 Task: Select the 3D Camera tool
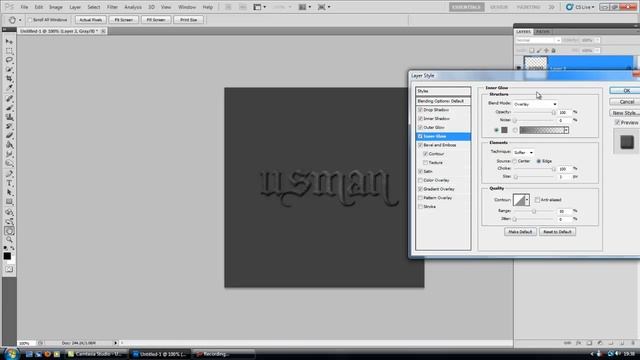(9, 222)
